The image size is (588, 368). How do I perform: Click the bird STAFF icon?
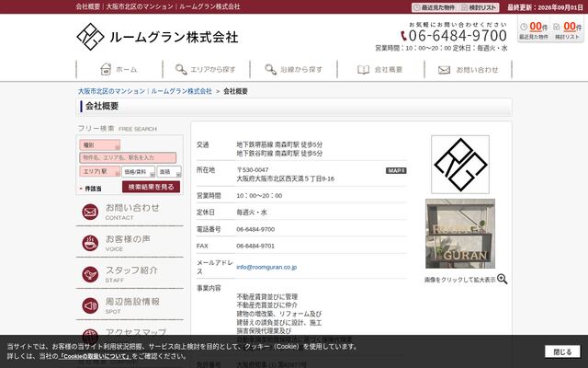point(90,274)
